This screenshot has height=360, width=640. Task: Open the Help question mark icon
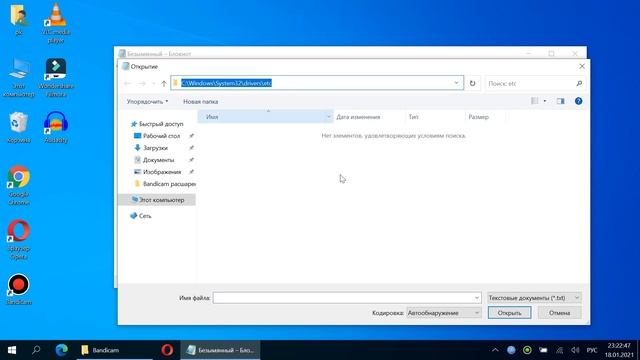(x=578, y=101)
